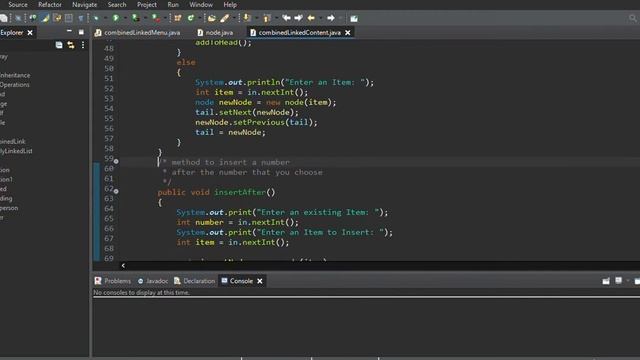Click the insertAfter method name in code

tap(240, 192)
